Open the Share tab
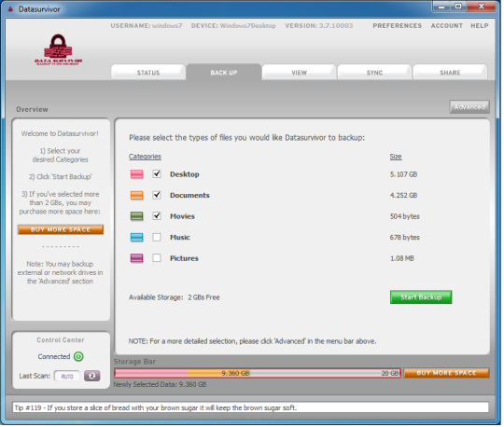 point(451,73)
